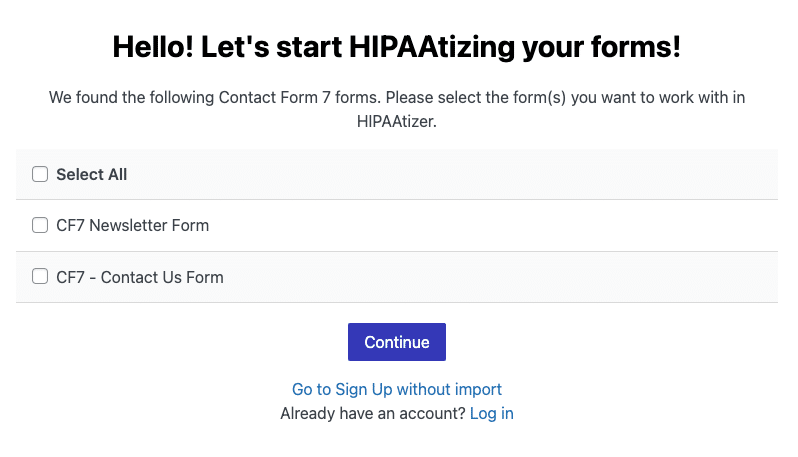The height and width of the screenshot is (457, 798).
Task: Click the CF7 Newsletter Form label text
Action: coord(132,225)
